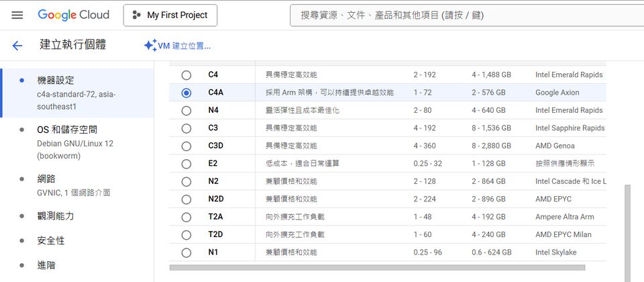Open the My First Project selector

point(170,15)
